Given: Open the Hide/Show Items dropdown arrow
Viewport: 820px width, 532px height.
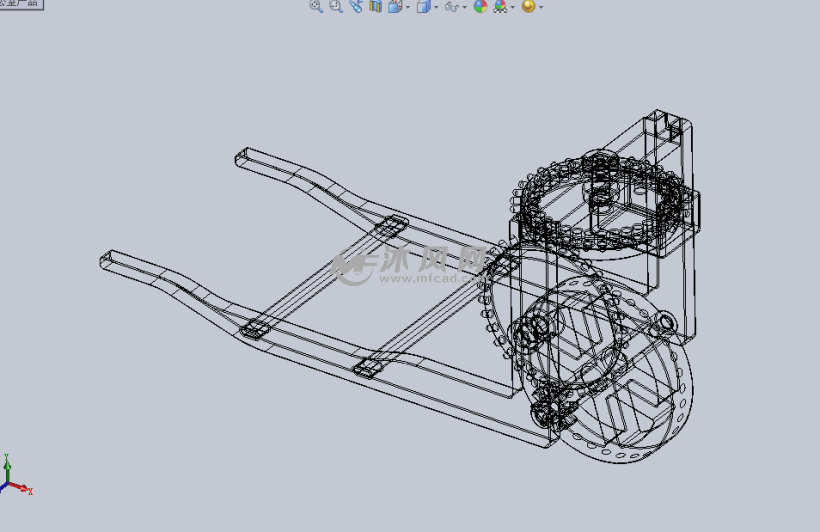Looking at the screenshot, I should point(464,7).
